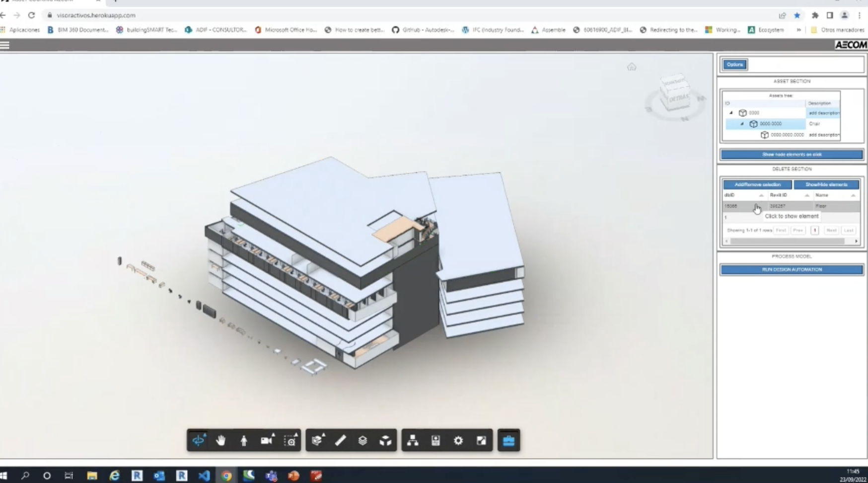
Task: Click the RUN DESIGN AUTOMATION button
Action: [791, 269]
